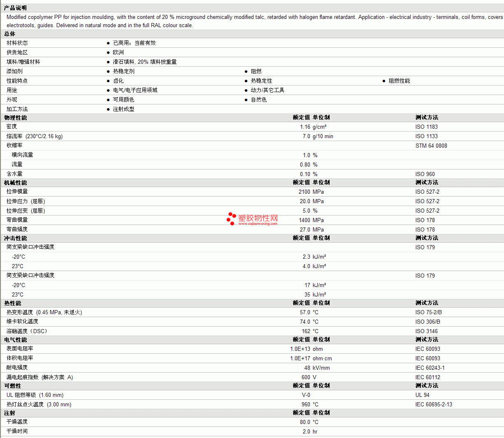Viewport: 504px width, 438px height.
Task: Click the '热性能' section header
Action: point(13,303)
